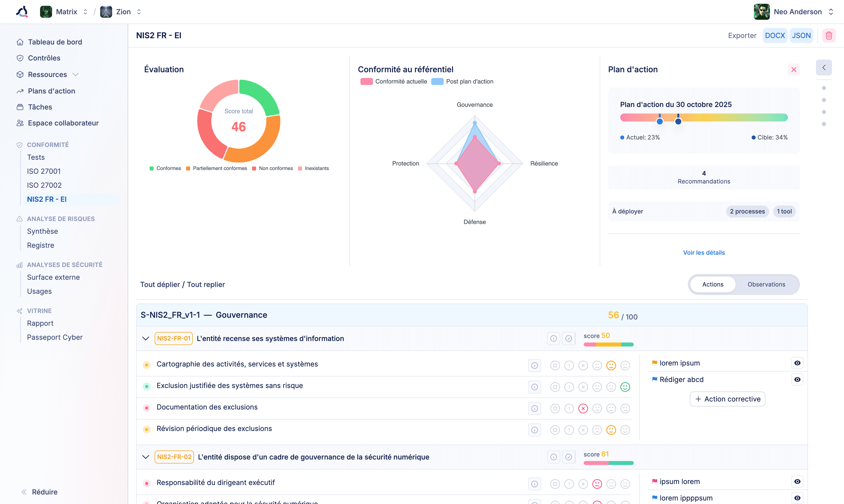Show the Rédiger abcd observation via eye icon

click(x=797, y=379)
